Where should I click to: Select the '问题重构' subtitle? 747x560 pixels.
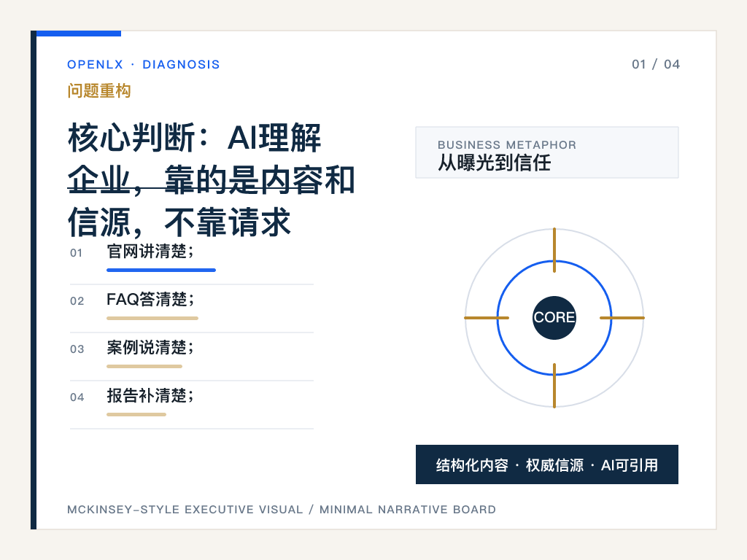point(99,90)
